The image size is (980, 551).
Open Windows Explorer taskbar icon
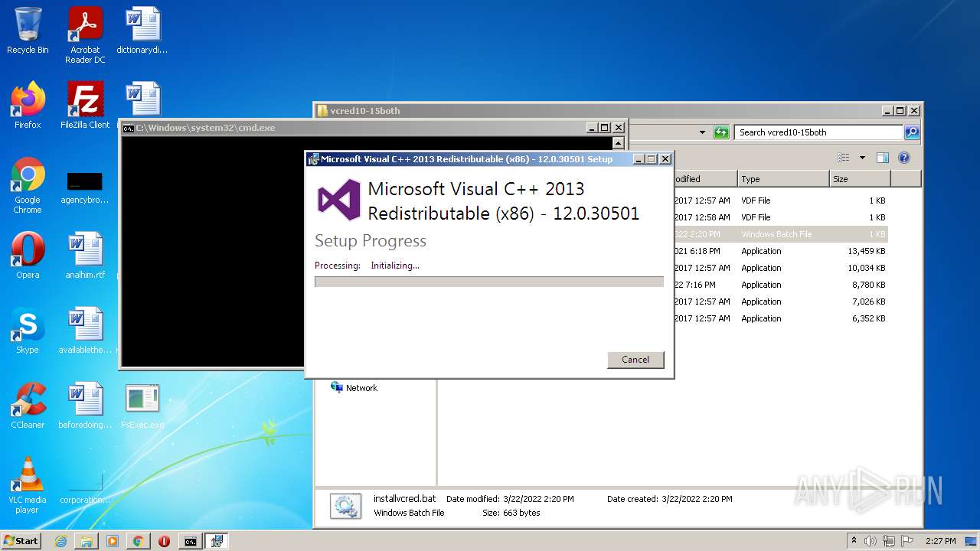point(87,541)
